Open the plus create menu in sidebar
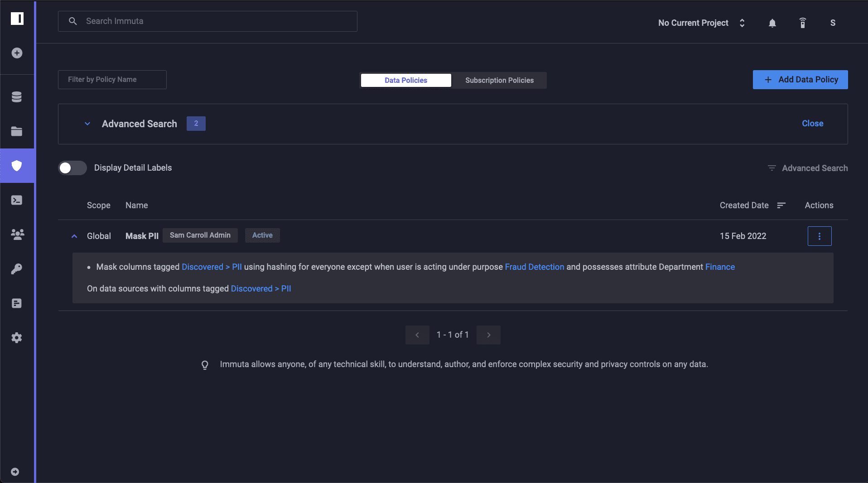The width and height of the screenshot is (868, 483). click(17, 53)
